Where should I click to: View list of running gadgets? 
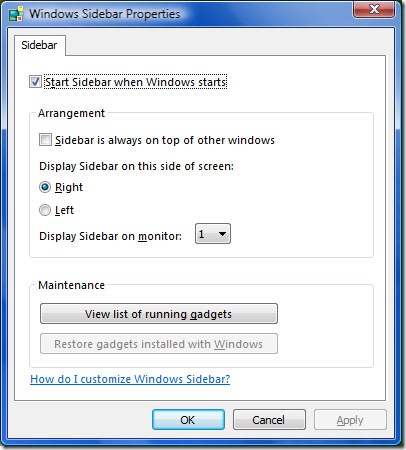159,314
